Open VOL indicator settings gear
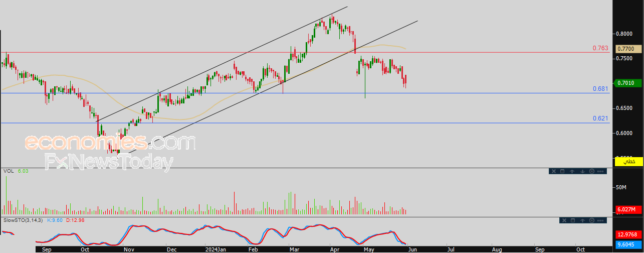The height and width of the screenshot is (253, 644). tap(592, 171)
